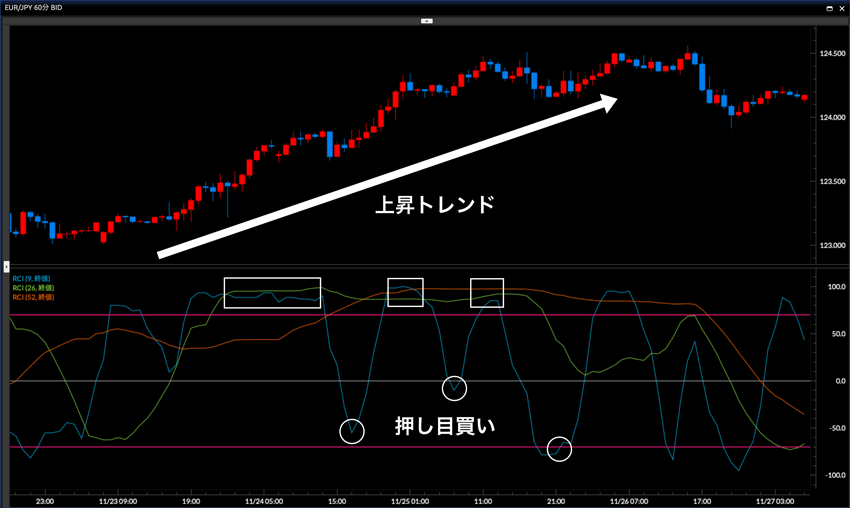This screenshot has width=850, height=508.
Task: Select the circle marker on RCI zero line
Action: (x=454, y=388)
